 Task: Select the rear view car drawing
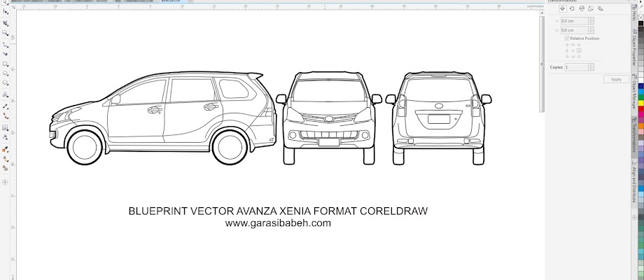coord(438,118)
